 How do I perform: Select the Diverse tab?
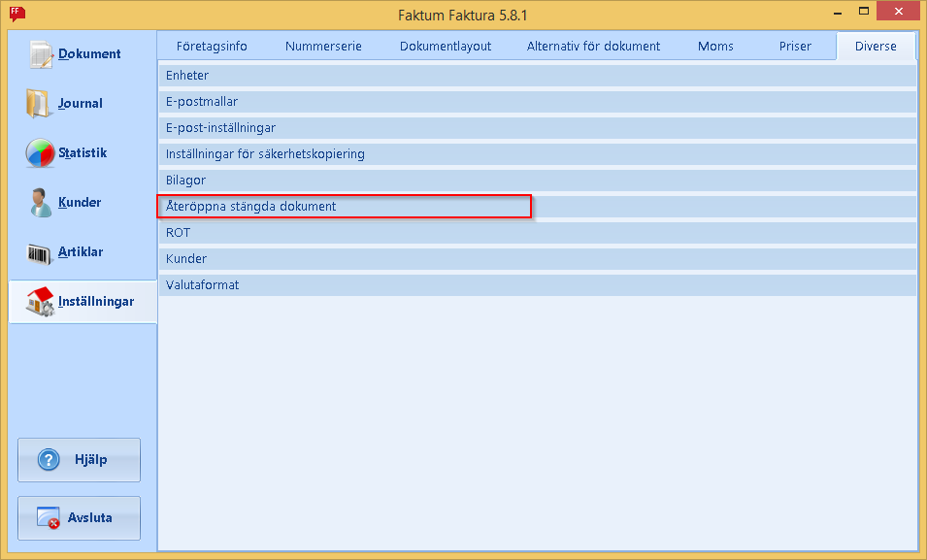[876, 47]
